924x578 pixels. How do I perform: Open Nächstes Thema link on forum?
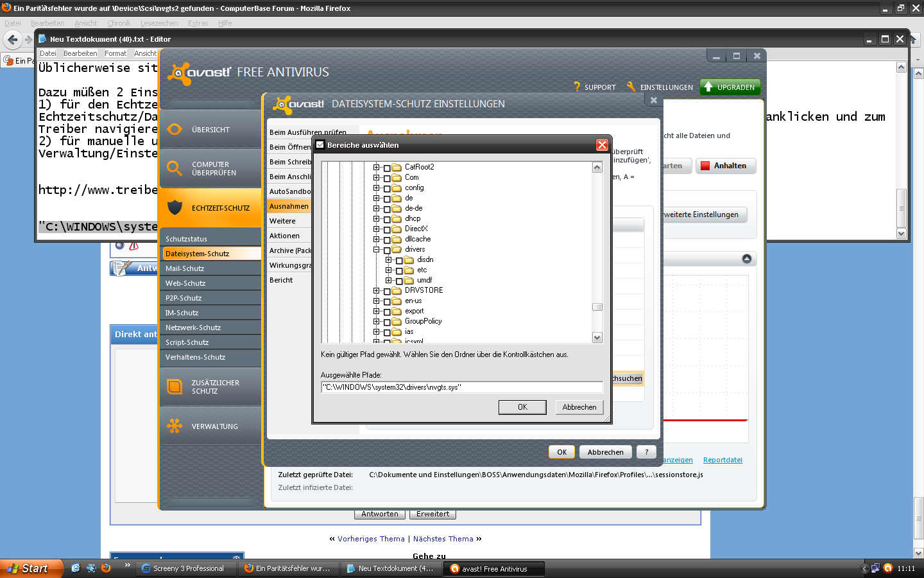(x=443, y=539)
